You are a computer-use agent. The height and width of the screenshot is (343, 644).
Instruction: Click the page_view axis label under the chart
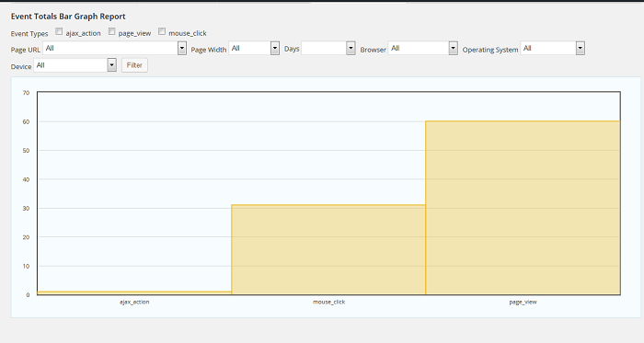click(523, 302)
